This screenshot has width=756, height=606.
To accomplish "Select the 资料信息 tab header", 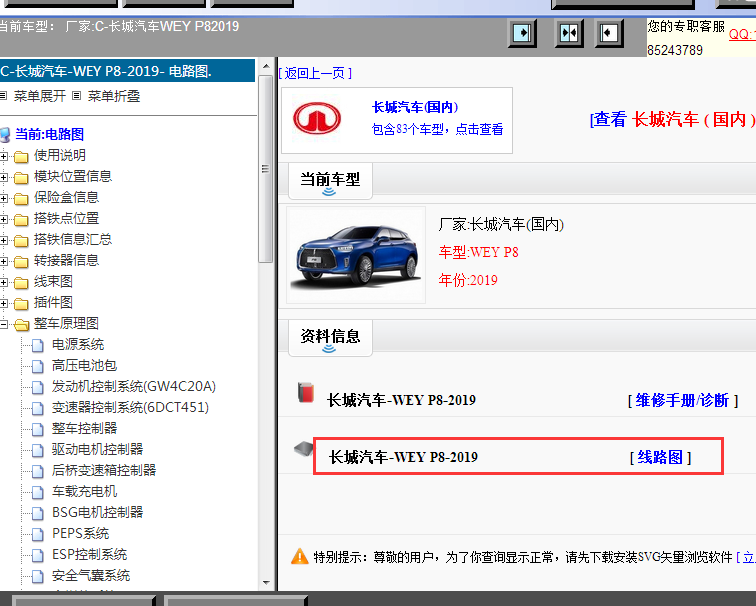I will (330, 337).
